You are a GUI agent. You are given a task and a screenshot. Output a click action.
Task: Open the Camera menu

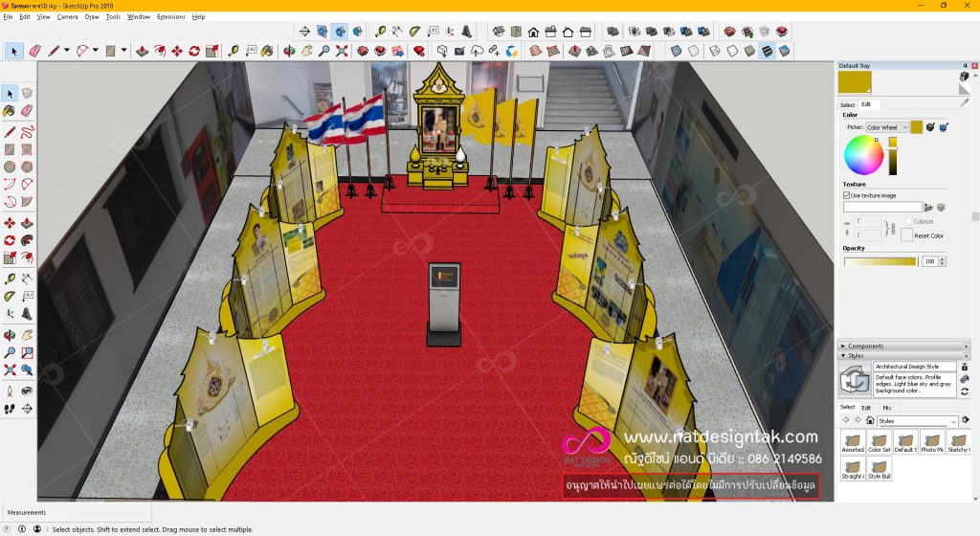pyautogui.click(x=67, y=16)
